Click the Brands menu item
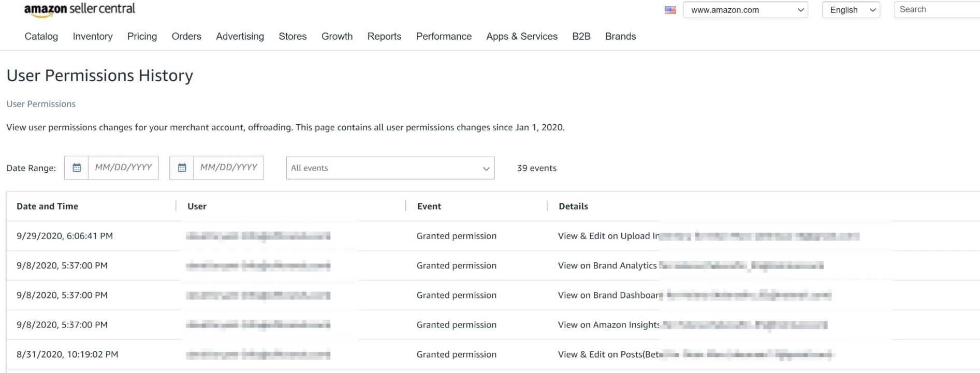This screenshot has width=980, height=373. tap(620, 36)
